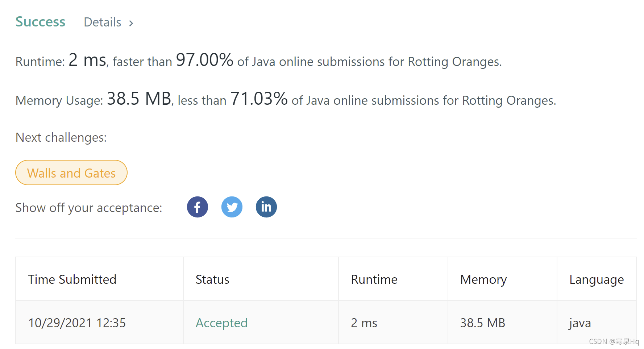Click the 97.00% runtime percentile figure
Screen dimensions: 644x349
pos(204,60)
